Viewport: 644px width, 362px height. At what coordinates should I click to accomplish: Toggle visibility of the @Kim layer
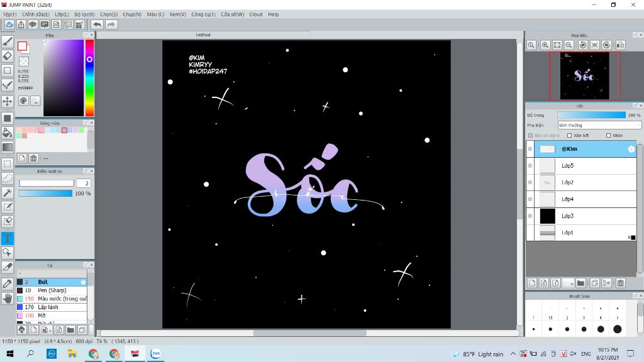(530, 149)
